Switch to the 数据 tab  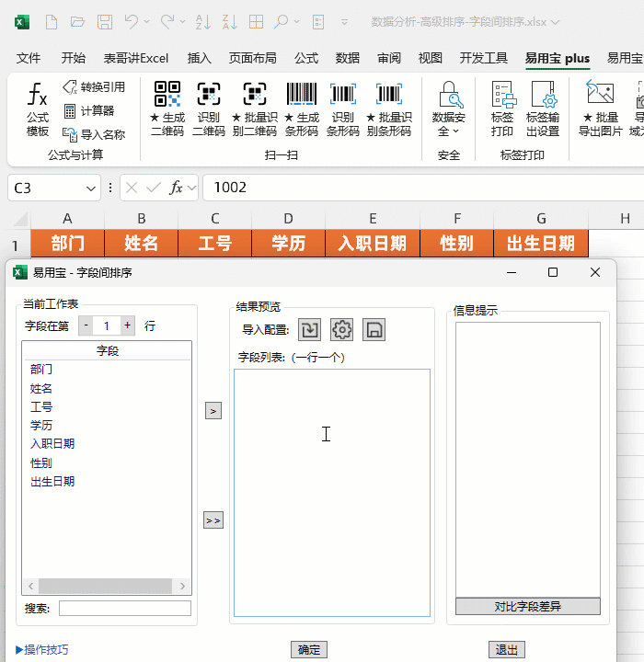348,58
